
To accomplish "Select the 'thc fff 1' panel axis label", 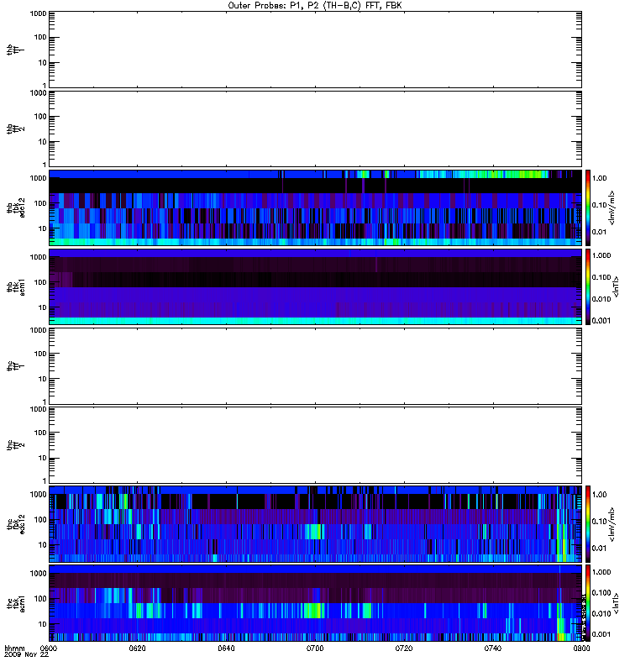I will tap(15, 366).
